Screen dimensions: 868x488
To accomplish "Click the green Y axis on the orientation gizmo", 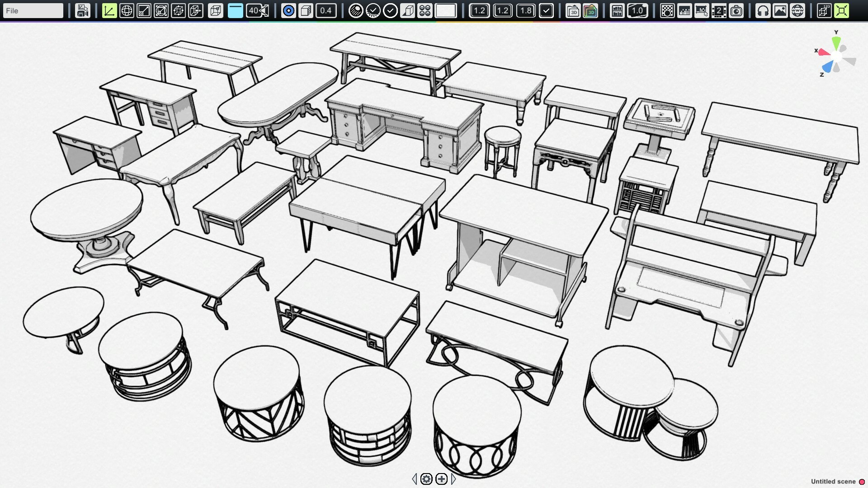I will 837,42.
